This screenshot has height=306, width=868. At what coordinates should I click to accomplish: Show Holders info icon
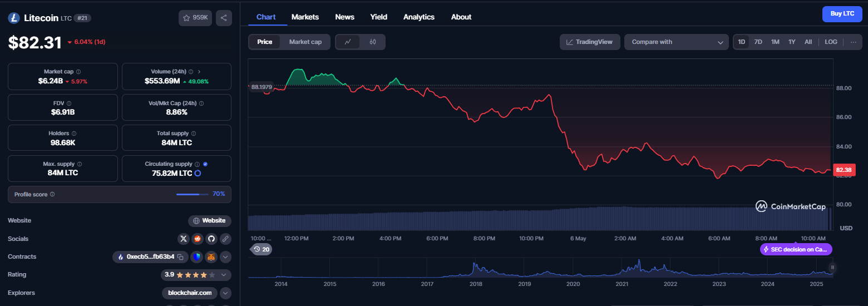click(x=74, y=134)
